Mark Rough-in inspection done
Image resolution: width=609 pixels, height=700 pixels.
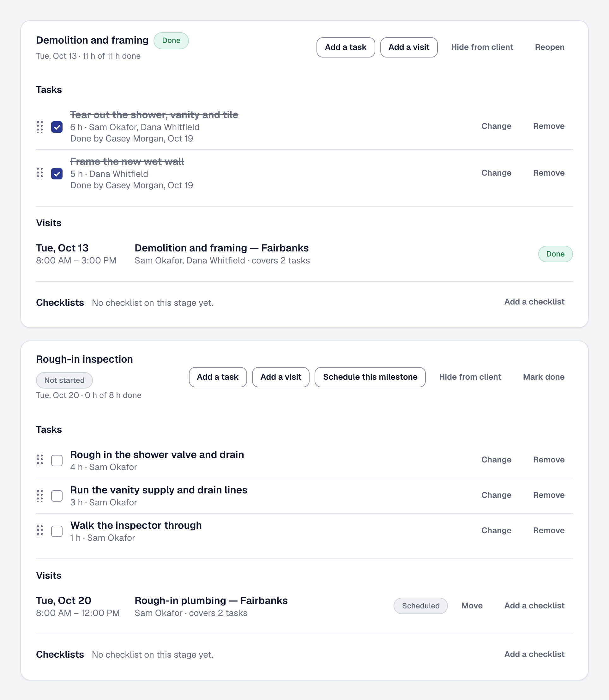tap(543, 377)
